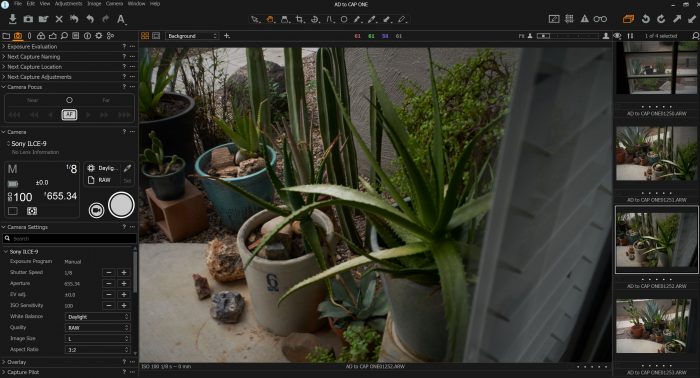Click the Camera Settings search field
This screenshot has width=700, height=378.
coord(69,238)
